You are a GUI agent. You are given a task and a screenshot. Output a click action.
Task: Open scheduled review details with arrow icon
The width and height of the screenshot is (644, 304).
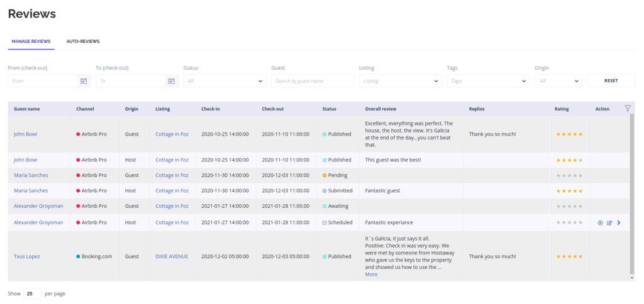pos(619,222)
